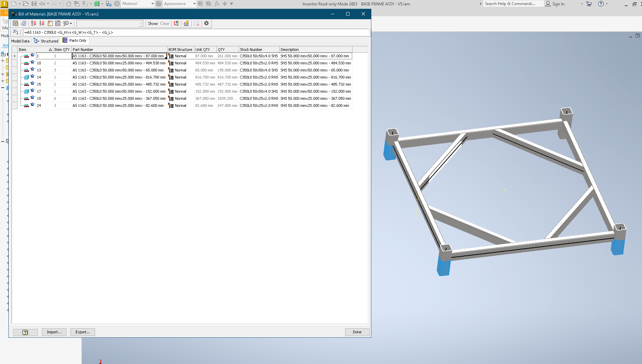This screenshot has height=364, width=642.
Task: Open the Engineer's Notebook icon in BOM toolbar
Action: click(x=24, y=23)
